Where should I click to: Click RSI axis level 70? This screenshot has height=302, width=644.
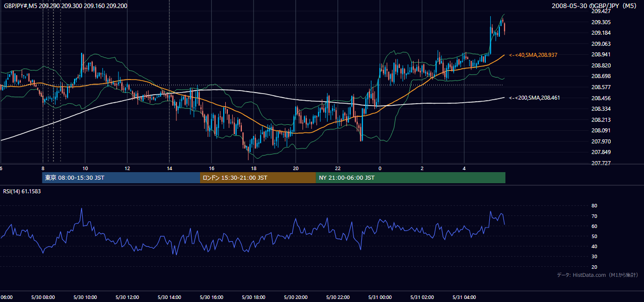coord(595,216)
